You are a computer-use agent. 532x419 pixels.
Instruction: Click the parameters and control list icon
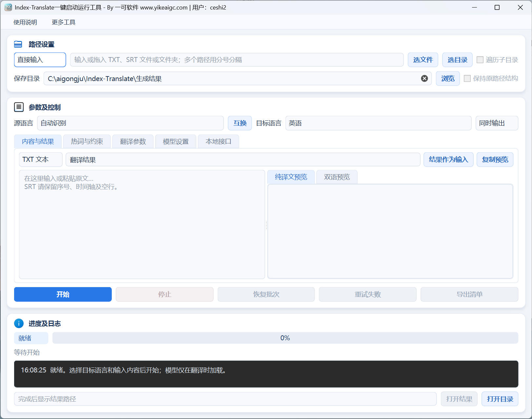pos(19,107)
